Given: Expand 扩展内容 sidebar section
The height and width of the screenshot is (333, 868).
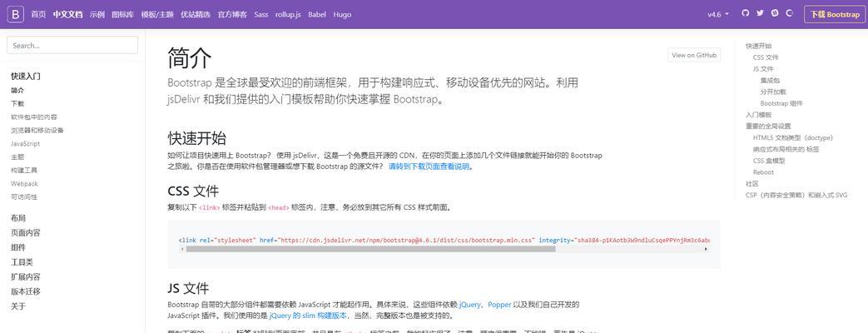Looking at the screenshot, I should pyautogui.click(x=26, y=276).
